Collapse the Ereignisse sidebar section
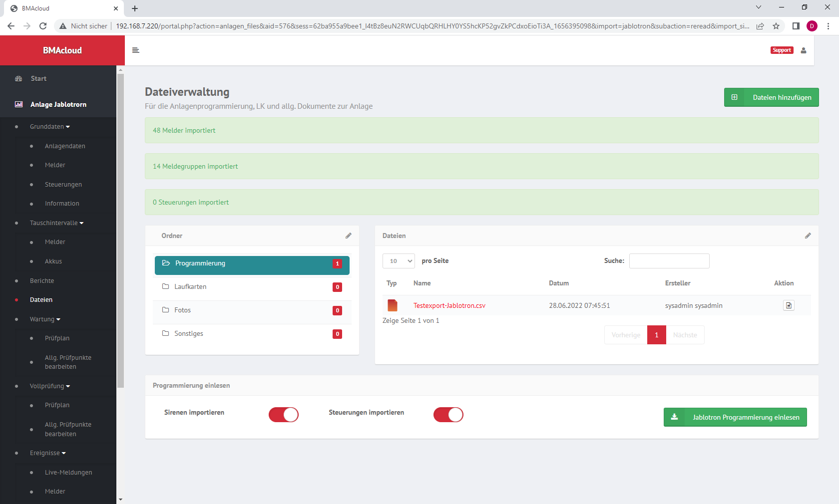Image resolution: width=839 pixels, height=504 pixels. tap(48, 453)
